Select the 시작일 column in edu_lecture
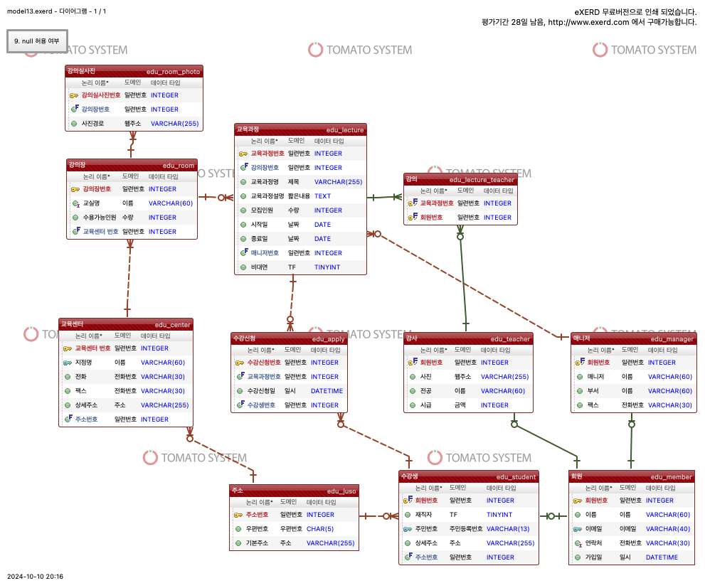The width and height of the screenshot is (705, 588). (300, 225)
